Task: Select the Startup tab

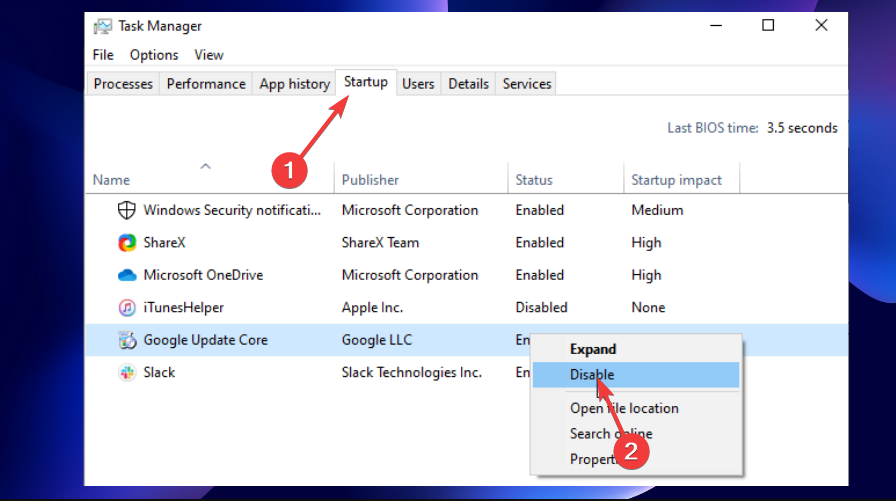Action: (x=366, y=82)
